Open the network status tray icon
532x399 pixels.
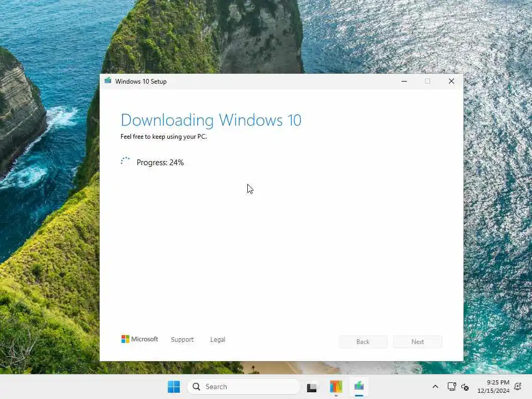tap(451, 387)
